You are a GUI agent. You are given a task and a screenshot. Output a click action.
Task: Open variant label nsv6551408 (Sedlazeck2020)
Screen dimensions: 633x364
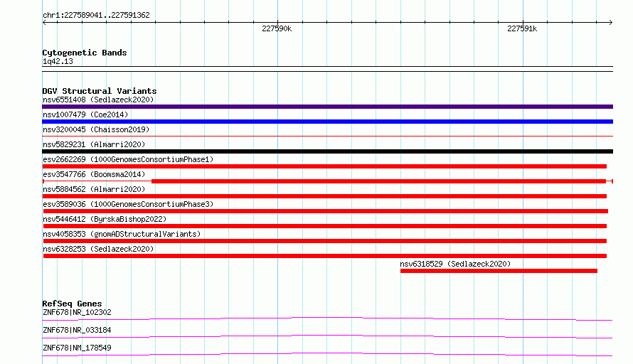[98, 100]
